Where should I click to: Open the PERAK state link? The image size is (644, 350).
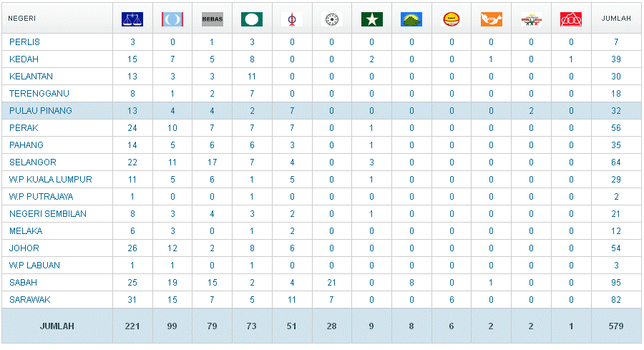point(24,128)
